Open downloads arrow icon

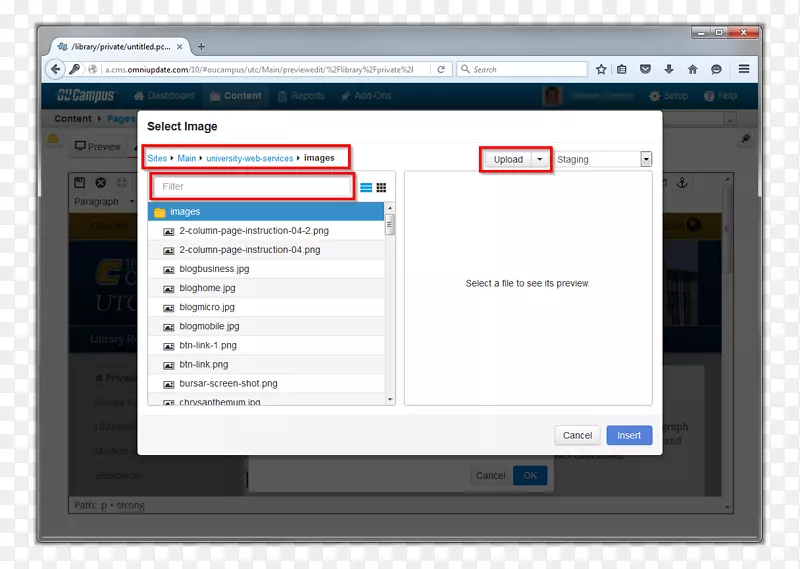pyautogui.click(x=669, y=69)
